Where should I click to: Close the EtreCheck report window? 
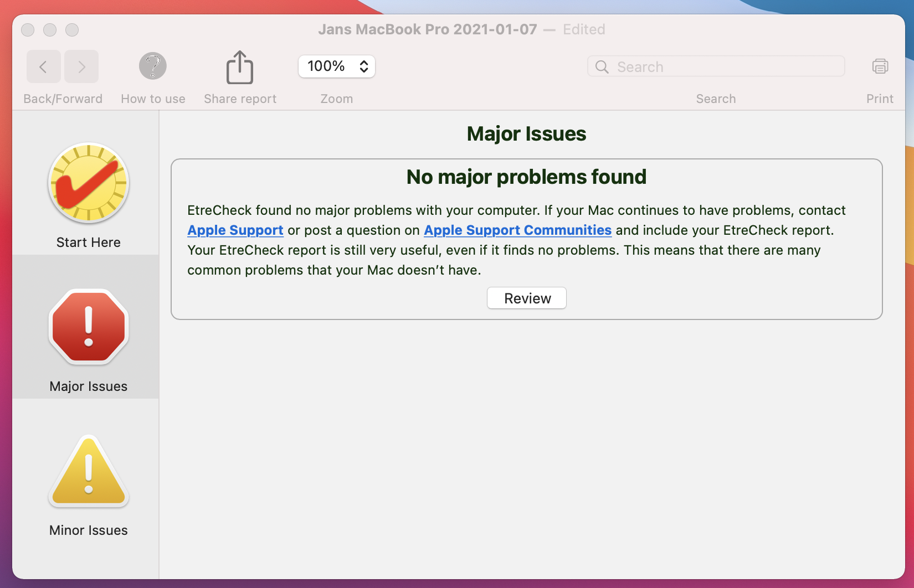point(28,30)
